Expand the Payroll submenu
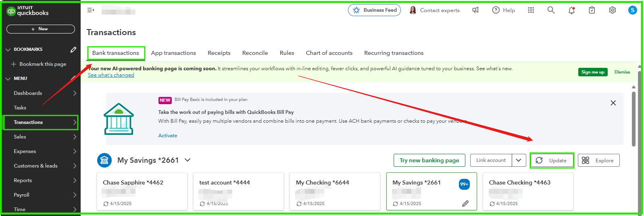The image size is (644, 216). [75, 195]
